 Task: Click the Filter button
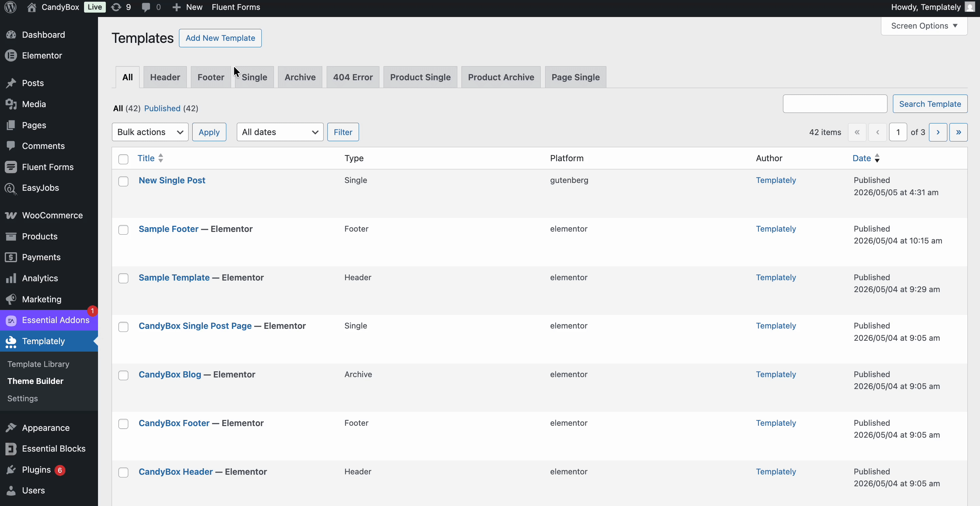pos(343,132)
